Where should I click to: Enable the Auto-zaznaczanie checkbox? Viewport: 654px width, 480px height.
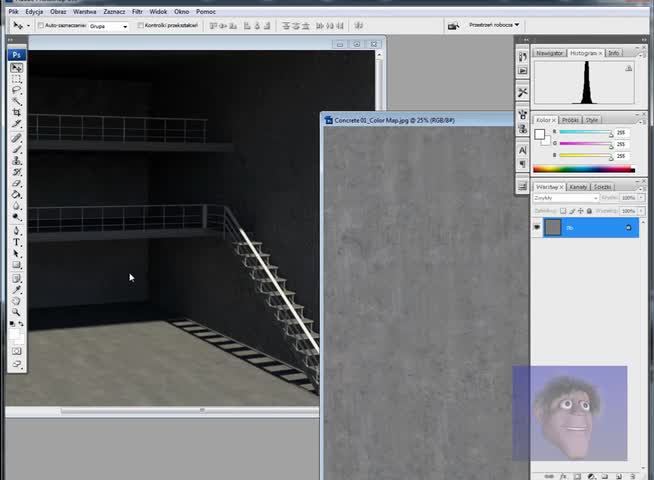click(41, 26)
